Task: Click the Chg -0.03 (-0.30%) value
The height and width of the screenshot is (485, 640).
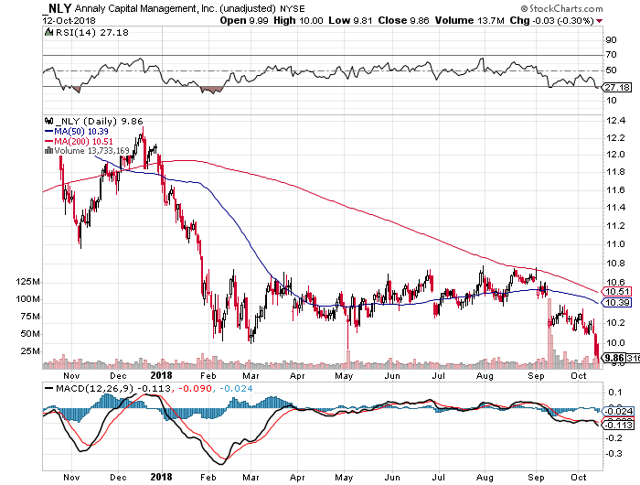Action: (x=551, y=20)
